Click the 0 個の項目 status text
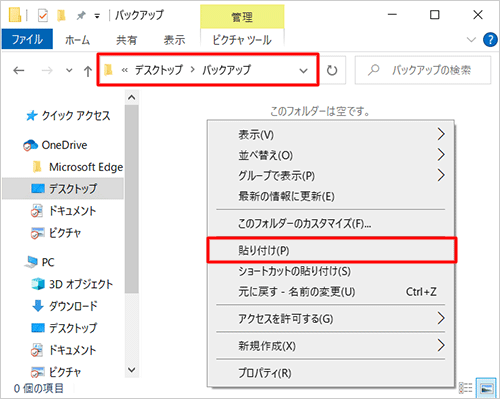500x399 pixels. (x=38, y=388)
